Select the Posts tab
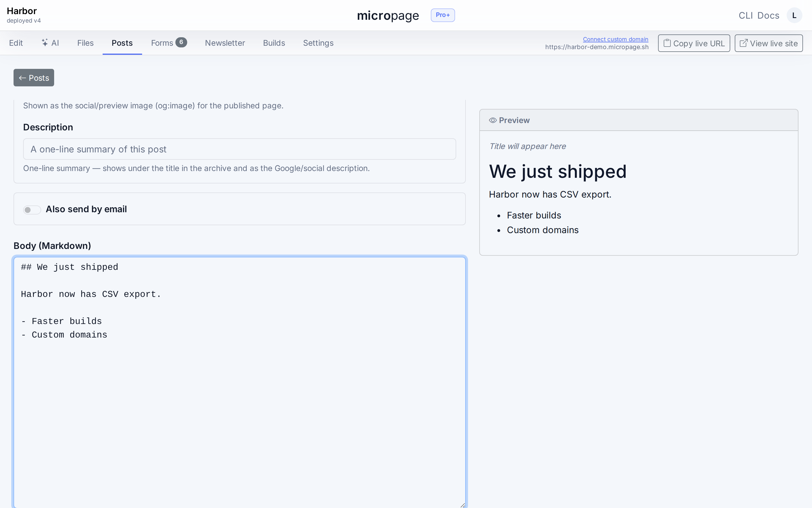 (x=122, y=43)
